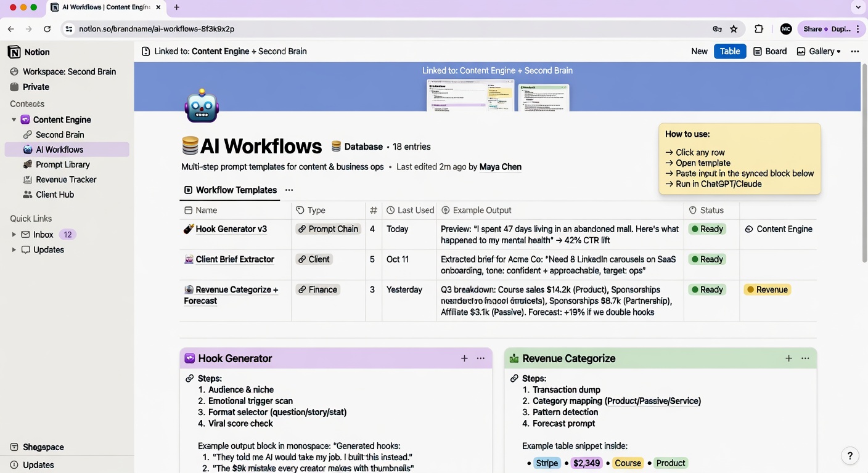Click the Content Engine relation link

tap(779, 229)
